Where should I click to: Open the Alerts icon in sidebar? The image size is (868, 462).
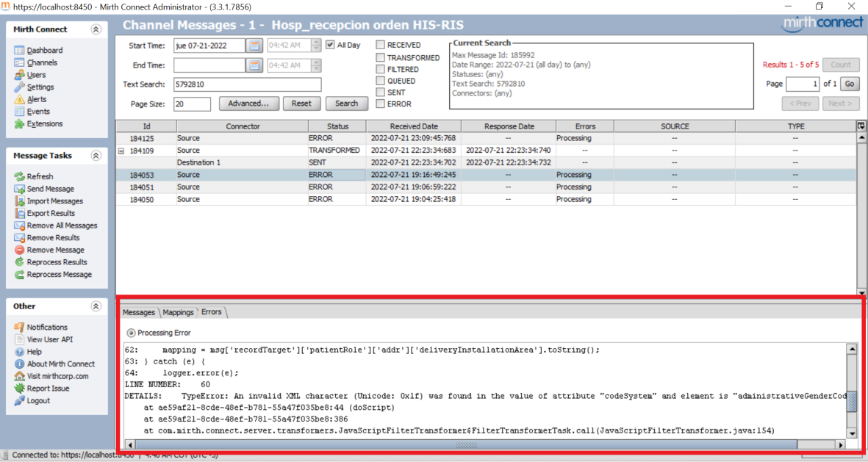20,99
